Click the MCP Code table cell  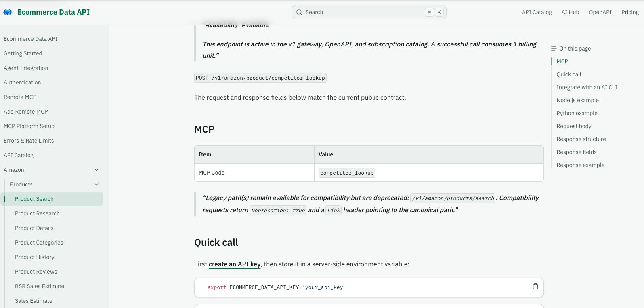(254, 173)
